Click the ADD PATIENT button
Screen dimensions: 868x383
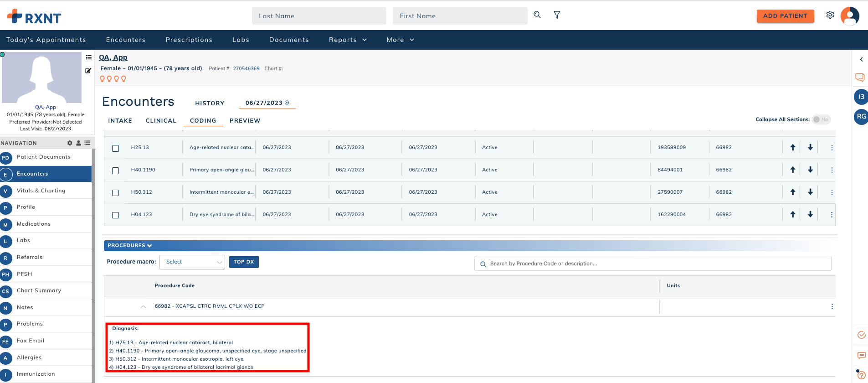point(785,16)
